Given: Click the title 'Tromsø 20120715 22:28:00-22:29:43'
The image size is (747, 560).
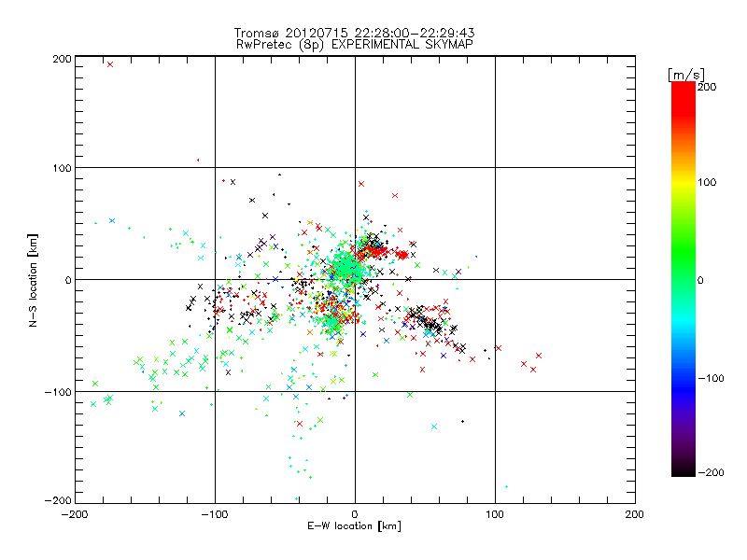Looking at the screenshot, I should pos(354,33).
